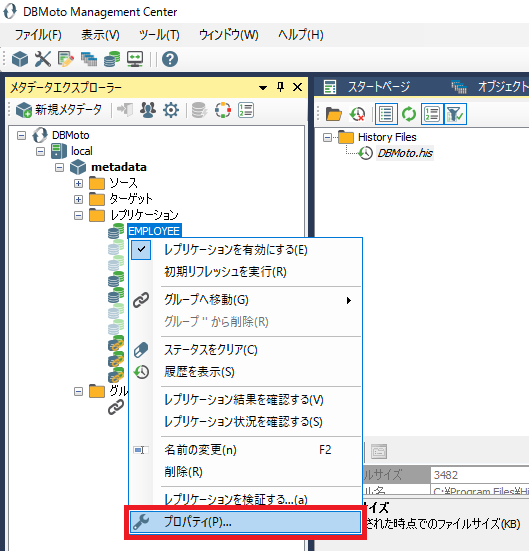Screen dimensions: 529x551
Task: Collapse the History Files node
Action: (x=327, y=137)
